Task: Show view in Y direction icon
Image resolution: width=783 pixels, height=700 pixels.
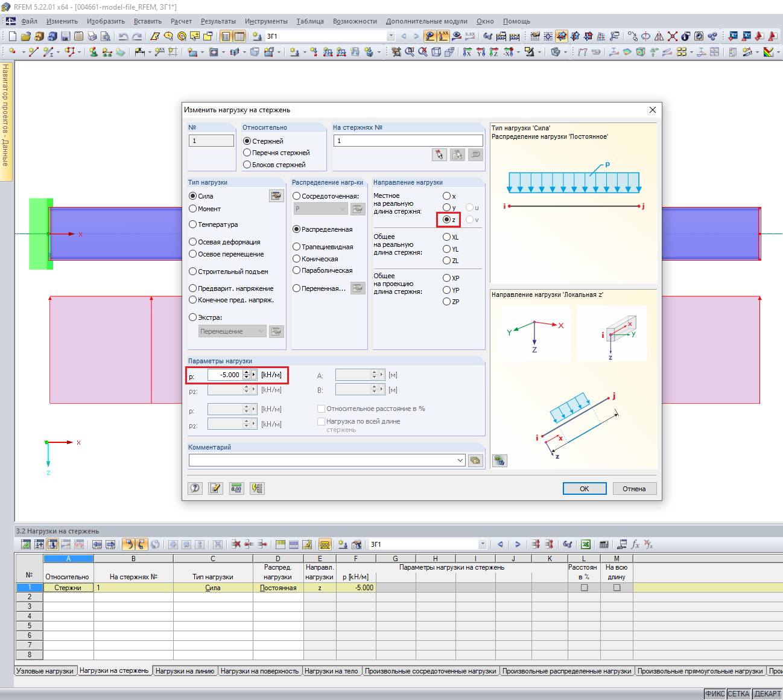Action: (x=480, y=52)
